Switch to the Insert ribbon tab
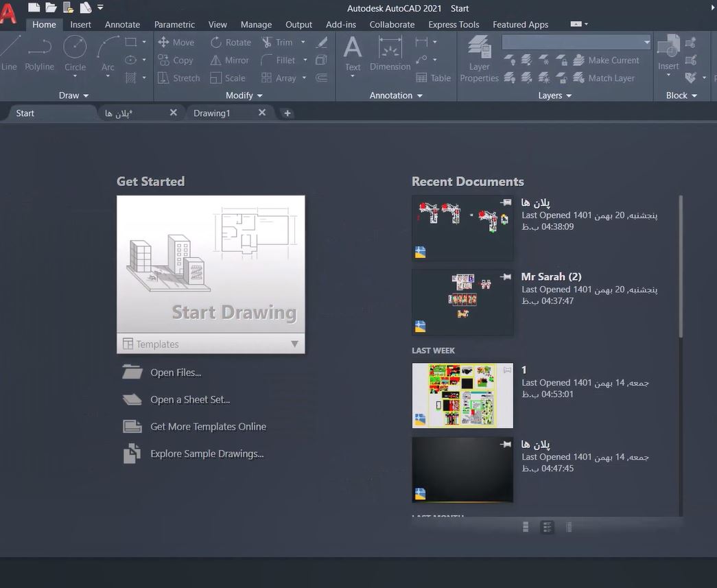This screenshot has width=717, height=588. tap(80, 25)
